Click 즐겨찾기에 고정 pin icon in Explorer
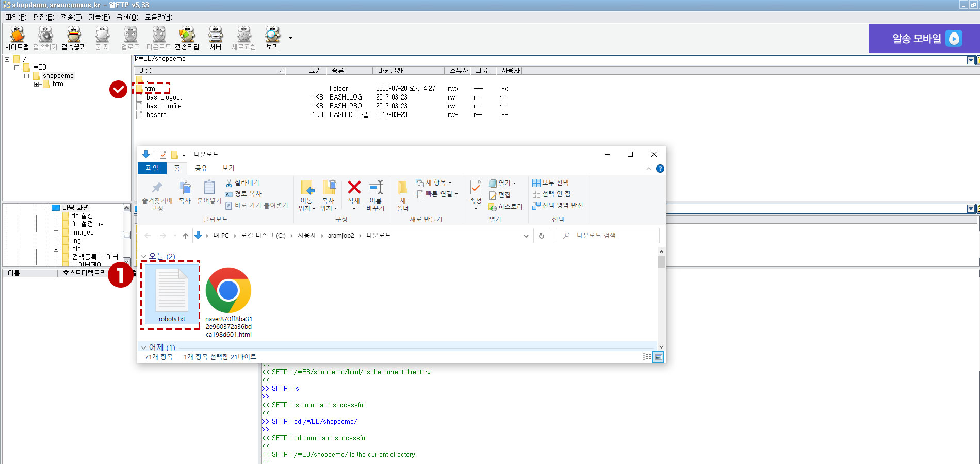Image resolution: width=980 pixels, height=464 pixels. tap(157, 195)
